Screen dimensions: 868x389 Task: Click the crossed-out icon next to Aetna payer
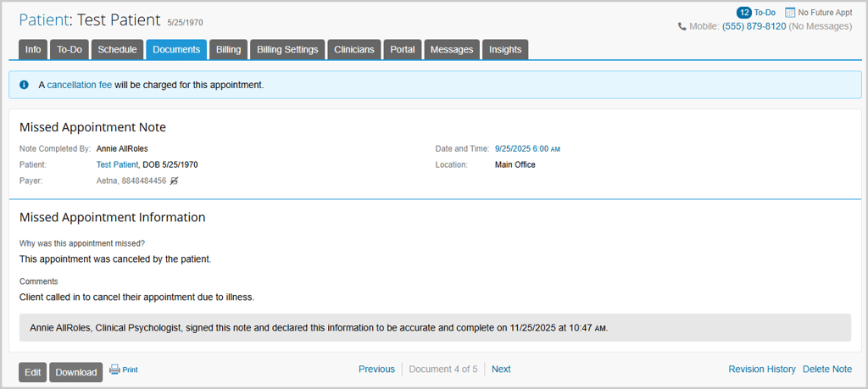[x=174, y=181]
